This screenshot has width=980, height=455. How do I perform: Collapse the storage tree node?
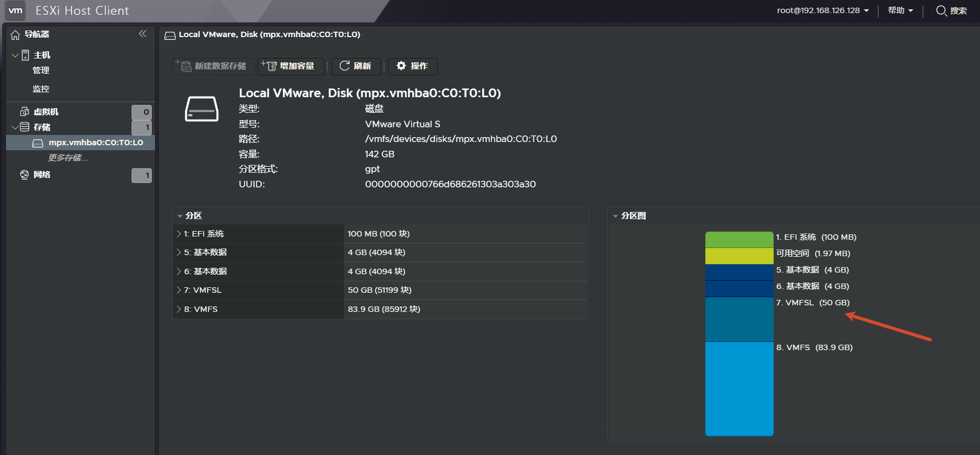15,127
